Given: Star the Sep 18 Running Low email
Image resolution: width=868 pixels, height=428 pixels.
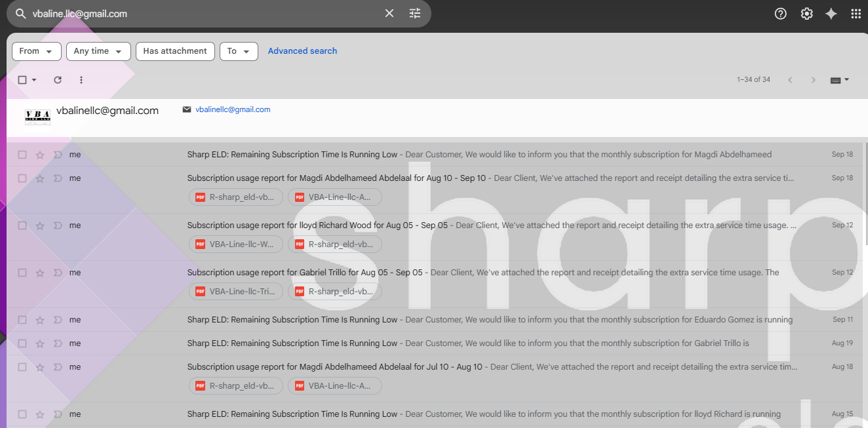Looking at the screenshot, I should pyautogui.click(x=40, y=155).
